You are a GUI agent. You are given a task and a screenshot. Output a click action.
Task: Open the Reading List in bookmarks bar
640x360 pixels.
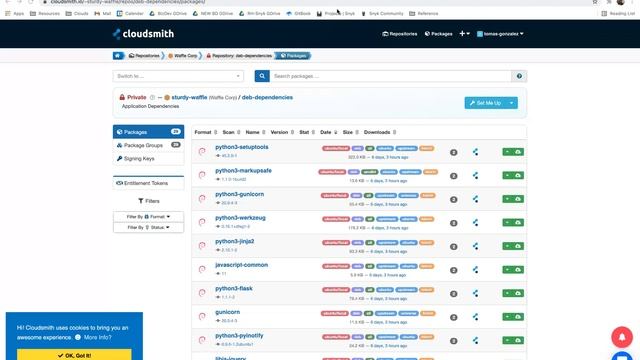click(618, 13)
